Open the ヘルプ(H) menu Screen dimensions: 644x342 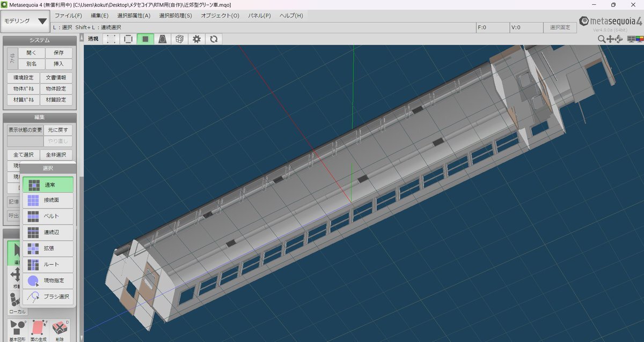pos(291,16)
